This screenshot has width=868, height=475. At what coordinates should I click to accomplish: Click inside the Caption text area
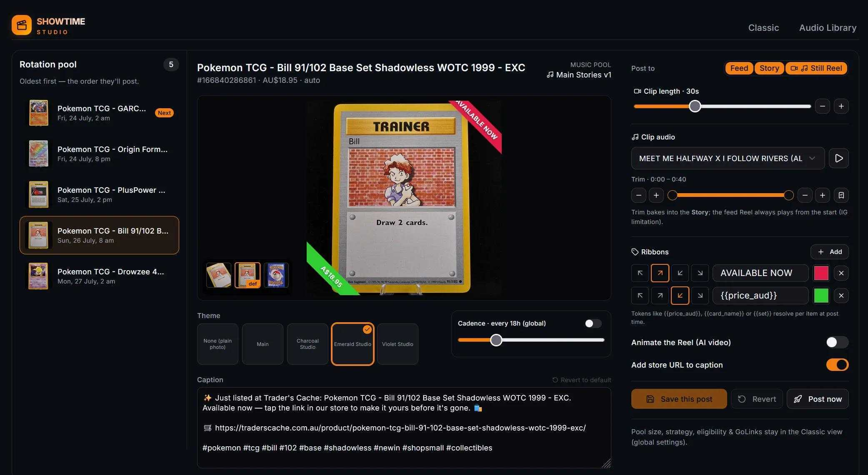[x=404, y=428]
